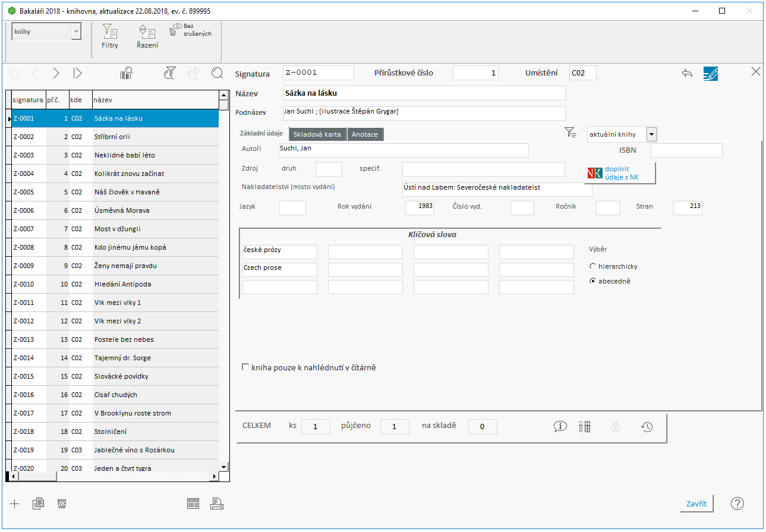Click the delete record trash icon

click(61, 504)
